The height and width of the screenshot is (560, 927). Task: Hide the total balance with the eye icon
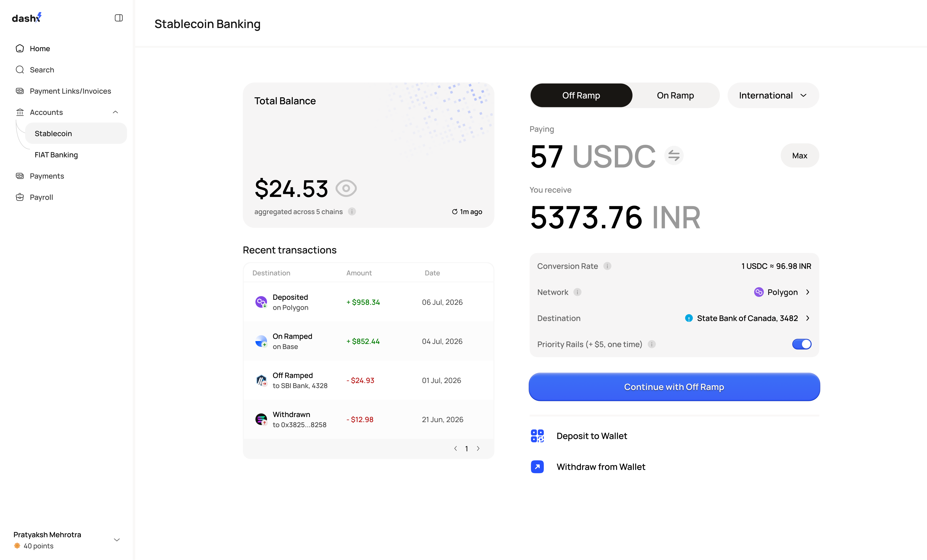346,188
